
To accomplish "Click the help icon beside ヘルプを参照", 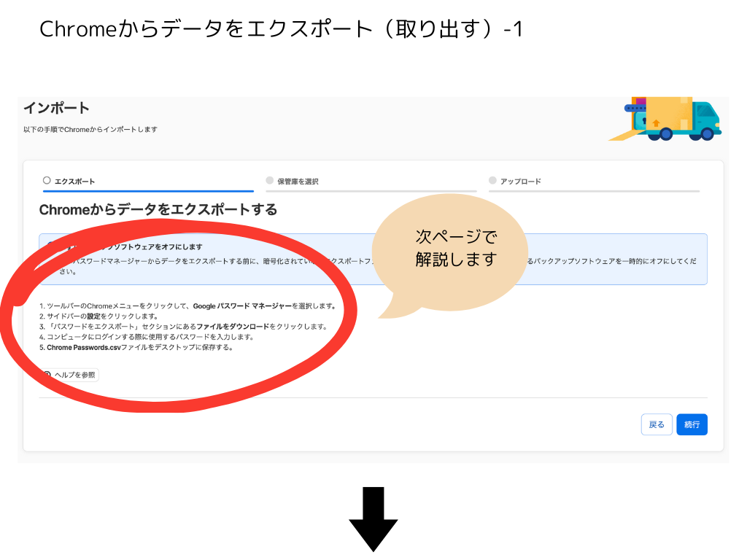I will point(47,375).
